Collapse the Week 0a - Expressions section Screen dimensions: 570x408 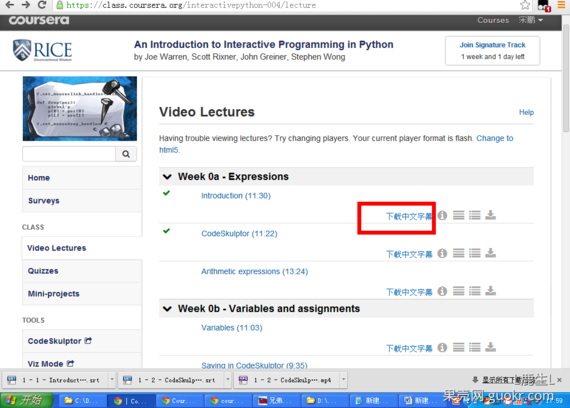167,177
